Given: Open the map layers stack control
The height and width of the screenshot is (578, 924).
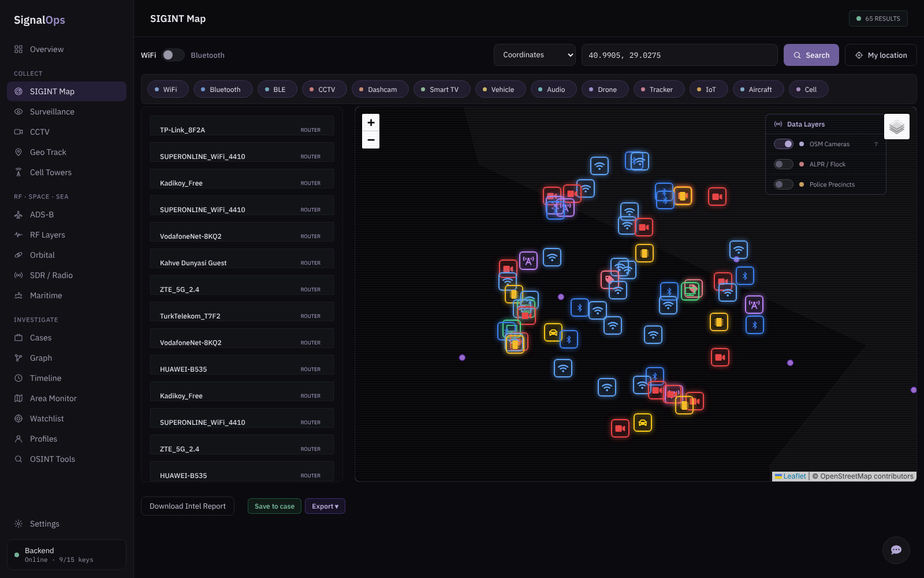Looking at the screenshot, I should point(897,127).
